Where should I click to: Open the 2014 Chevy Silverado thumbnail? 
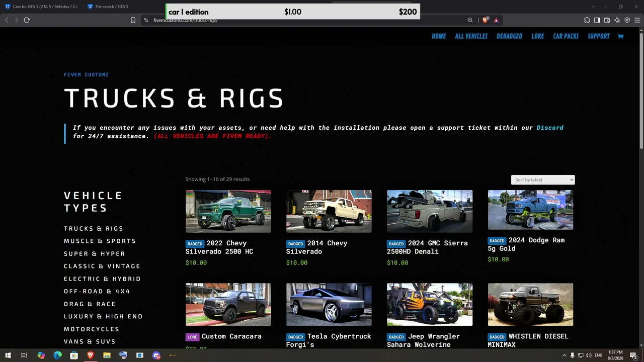[x=329, y=211]
